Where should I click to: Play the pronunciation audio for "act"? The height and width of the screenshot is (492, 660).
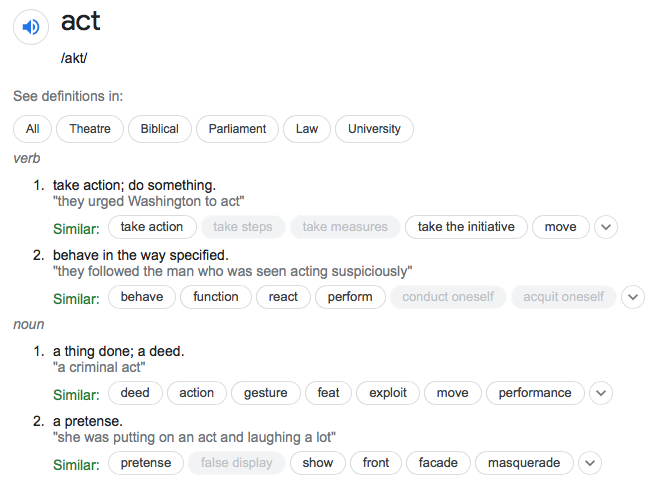tap(30, 27)
